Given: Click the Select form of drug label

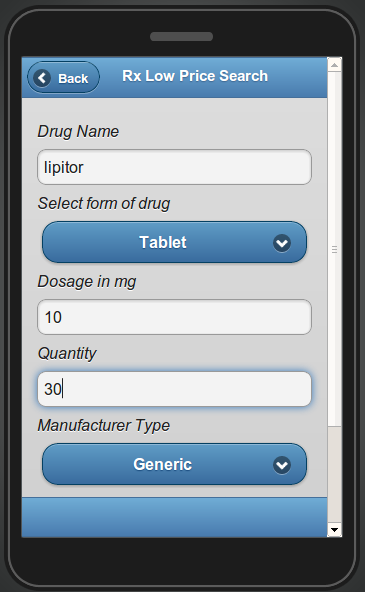Looking at the screenshot, I should 104,204.
